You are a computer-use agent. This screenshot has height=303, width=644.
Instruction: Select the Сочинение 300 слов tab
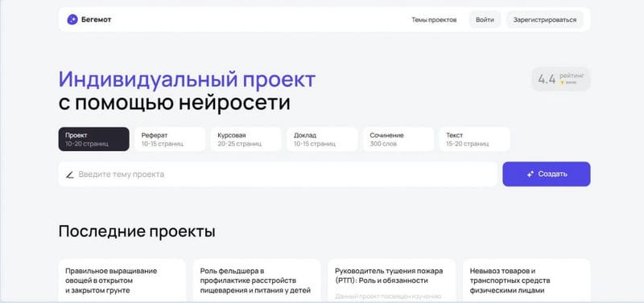[x=398, y=139]
